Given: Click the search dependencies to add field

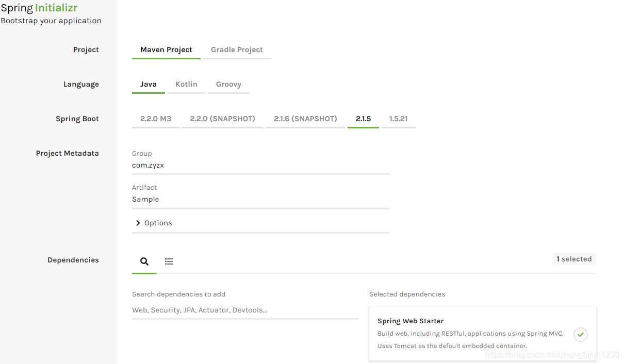Looking at the screenshot, I should [245, 310].
